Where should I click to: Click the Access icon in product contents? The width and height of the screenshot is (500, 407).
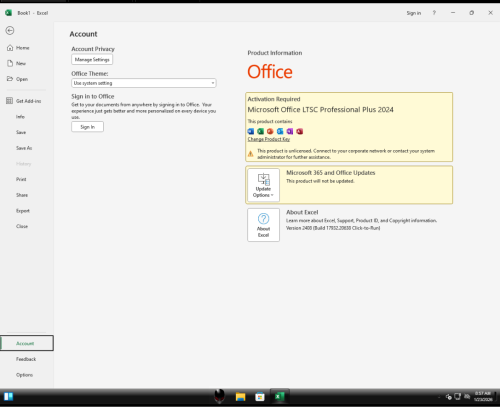(300, 131)
